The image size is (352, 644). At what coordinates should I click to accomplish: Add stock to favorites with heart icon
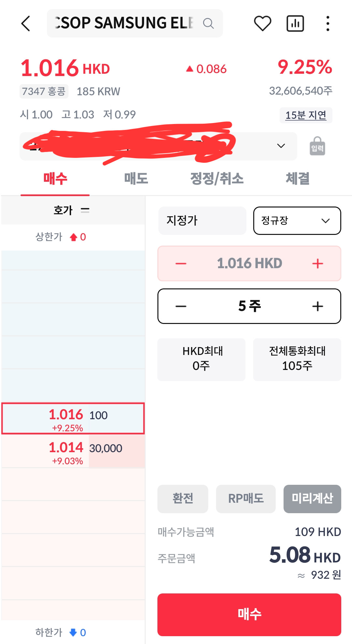coord(263,23)
